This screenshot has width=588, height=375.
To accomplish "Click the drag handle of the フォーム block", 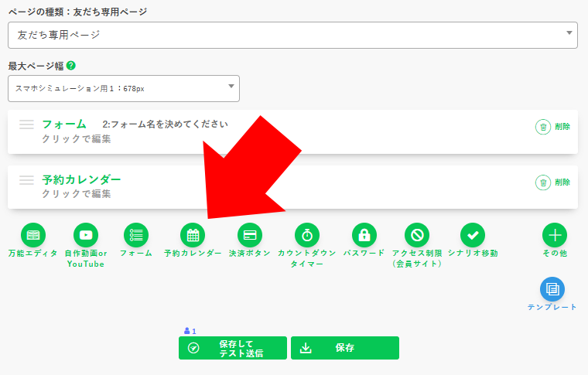I will tap(26, 124).
